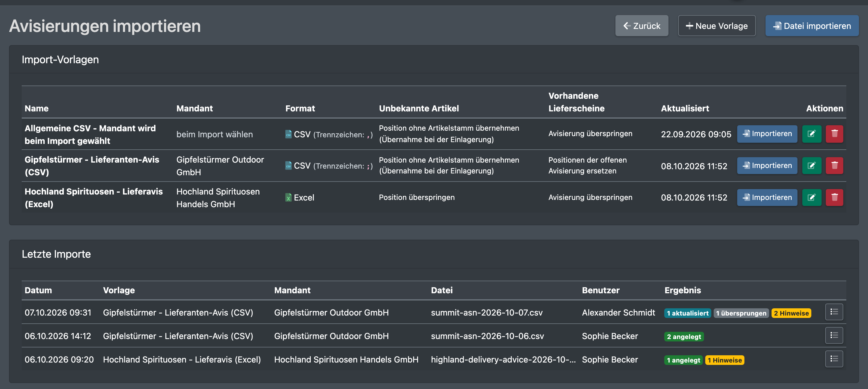Image resolution: width=868 pixels, height=389 pixels.
Task: Click CSV file icon in Allgemeine CSV row
Action: tap(288, 134)
